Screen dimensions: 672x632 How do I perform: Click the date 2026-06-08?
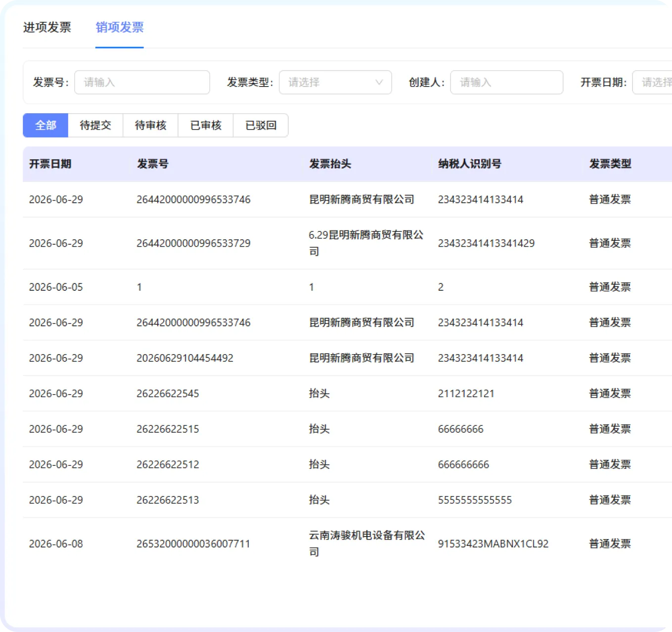56,544
